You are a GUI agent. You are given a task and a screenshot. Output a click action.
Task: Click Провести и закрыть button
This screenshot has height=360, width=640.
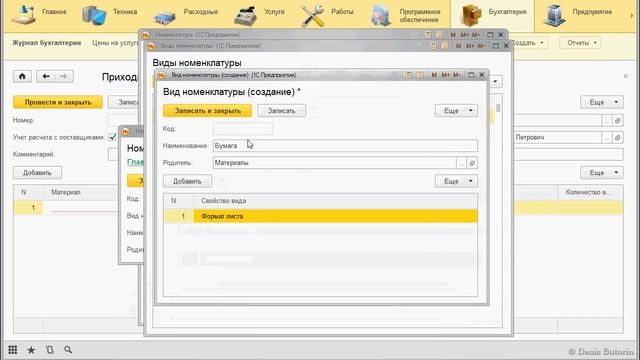58,102
